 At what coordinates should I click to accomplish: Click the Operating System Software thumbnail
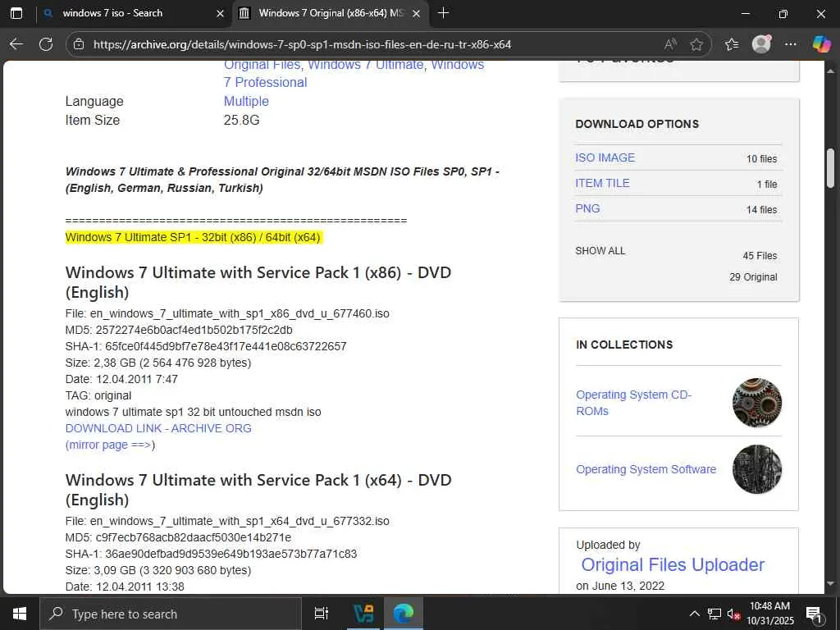tap(757, 469)
